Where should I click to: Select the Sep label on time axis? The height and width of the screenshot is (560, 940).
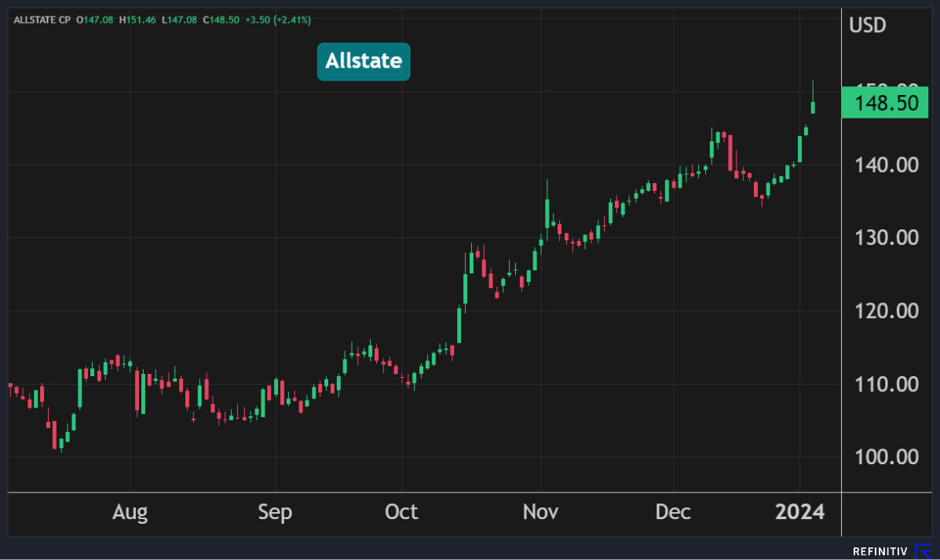pos(275,513)
